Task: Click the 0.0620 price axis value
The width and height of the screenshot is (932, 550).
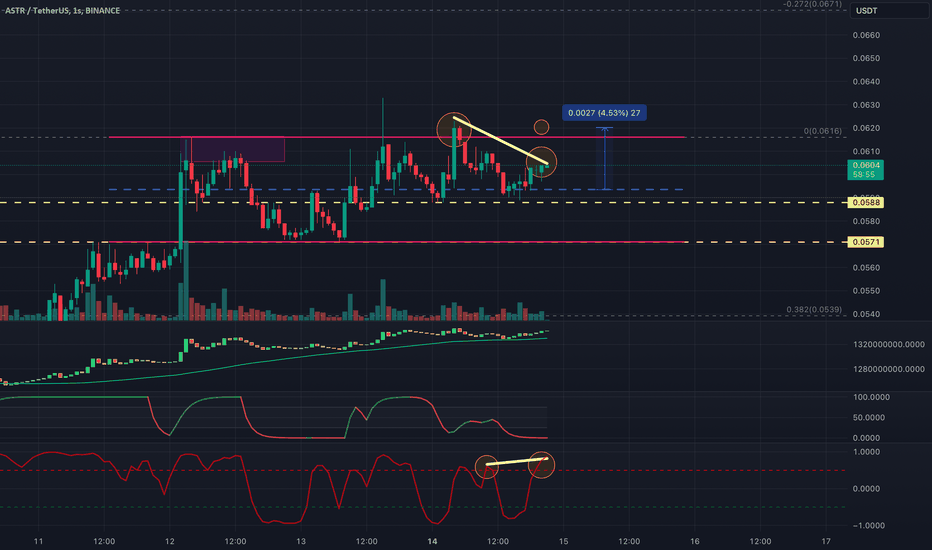Action: 866,128
